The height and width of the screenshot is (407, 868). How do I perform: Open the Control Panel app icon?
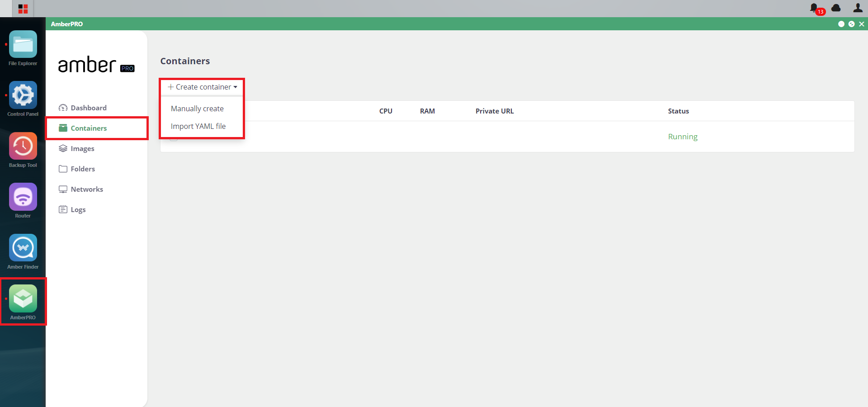click(23, 95)
